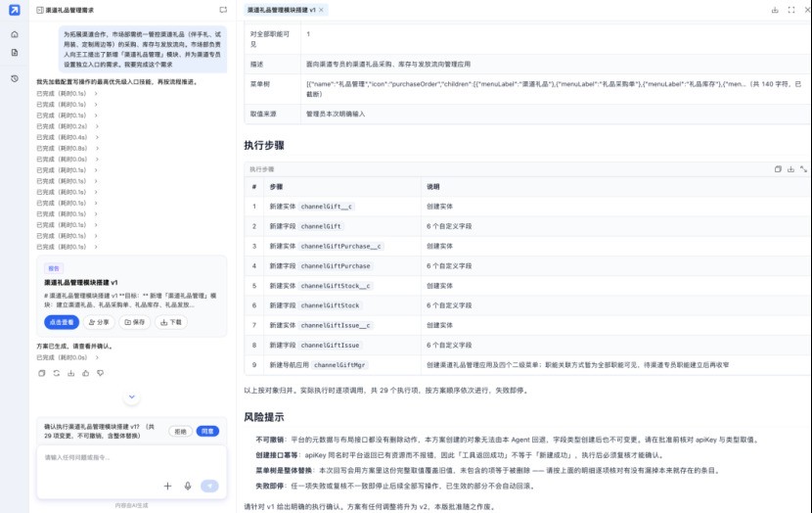812x513 pixels.
Task: Click 保存 on the report card
Action: [x=135, y=322]
